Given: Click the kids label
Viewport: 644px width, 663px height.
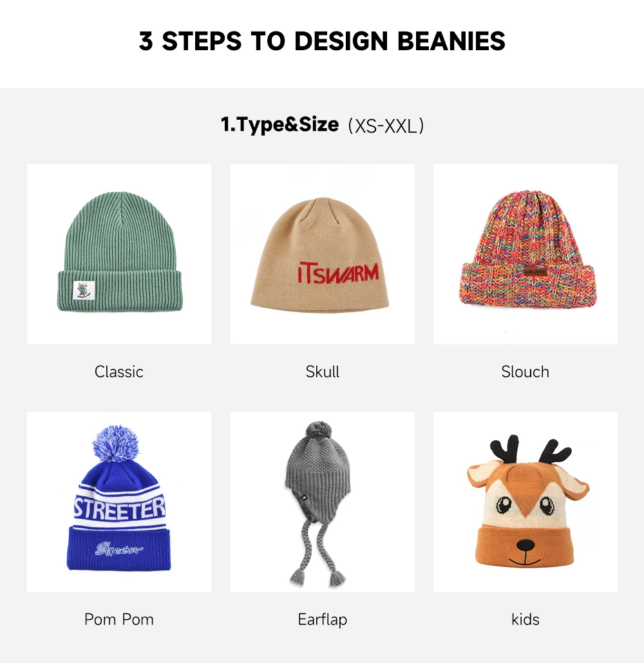Looking at the screenshot, I should pyautogui.click(x=525, y=619).
